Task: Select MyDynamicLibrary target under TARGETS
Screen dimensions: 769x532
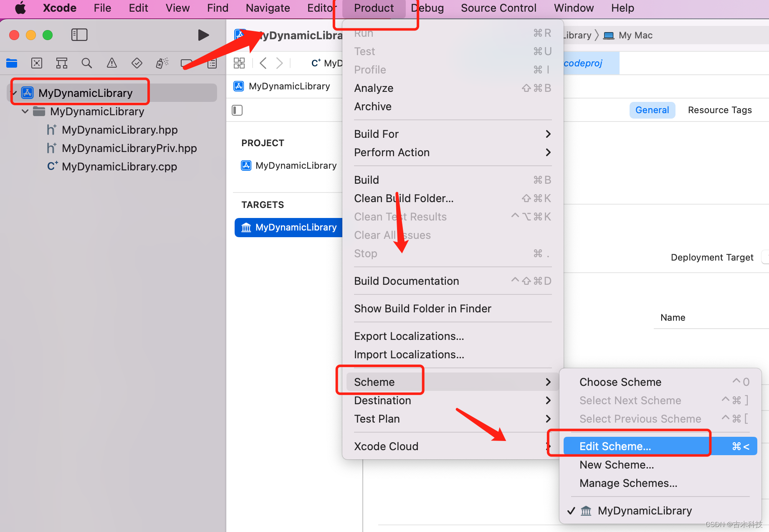Action: [x=289, y=228]
